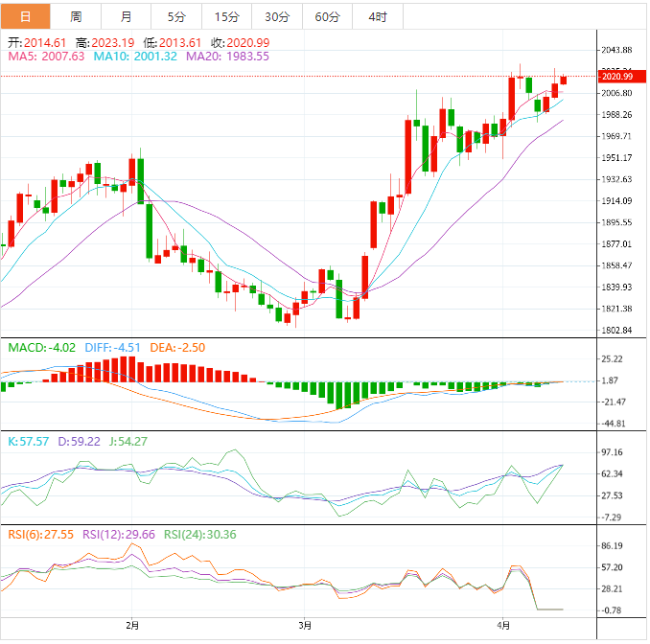Viewport: 650px width, 644px height.
Task: Click the RSI(6): 27.55 label
Action: pos(41,535)
